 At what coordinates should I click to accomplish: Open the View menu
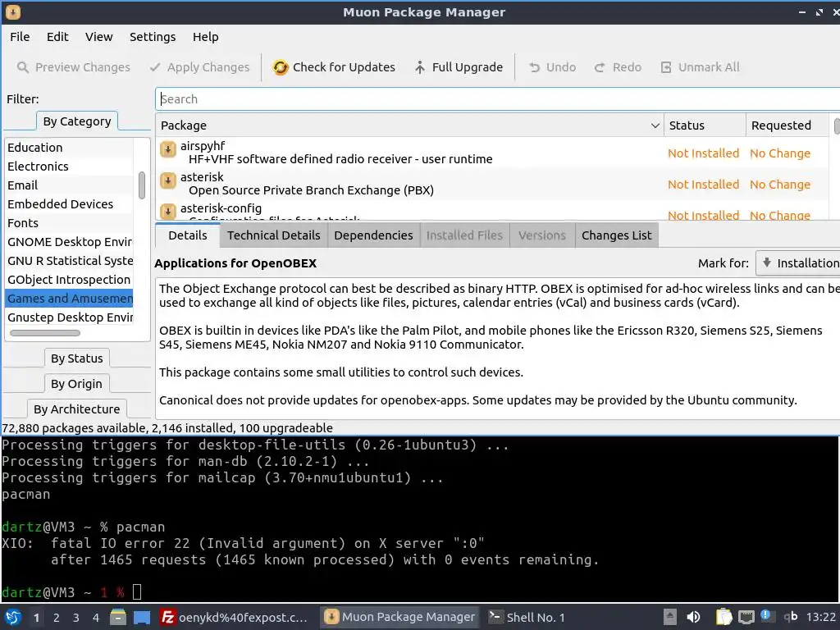[99, 37]
